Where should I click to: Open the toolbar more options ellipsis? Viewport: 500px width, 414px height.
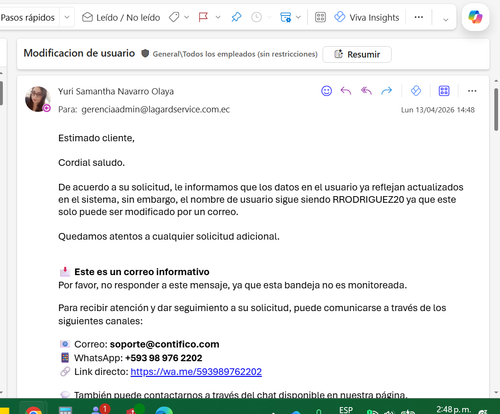(x=419, y=17)
